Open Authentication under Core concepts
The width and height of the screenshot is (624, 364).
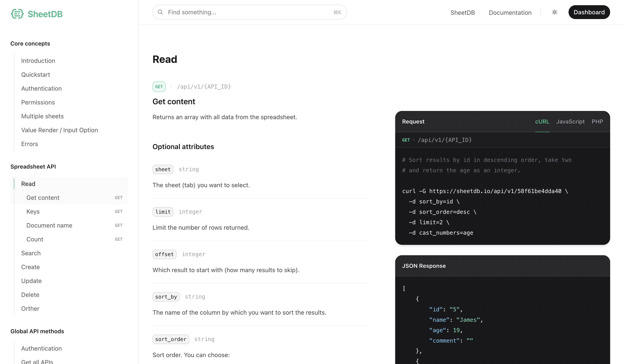(x=41, y=88)
